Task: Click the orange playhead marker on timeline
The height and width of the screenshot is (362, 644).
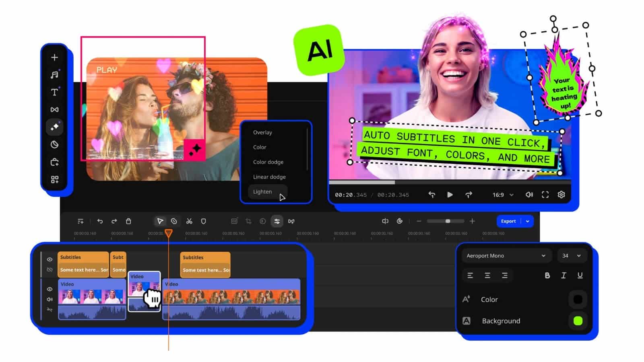Action: click(169, 233)
